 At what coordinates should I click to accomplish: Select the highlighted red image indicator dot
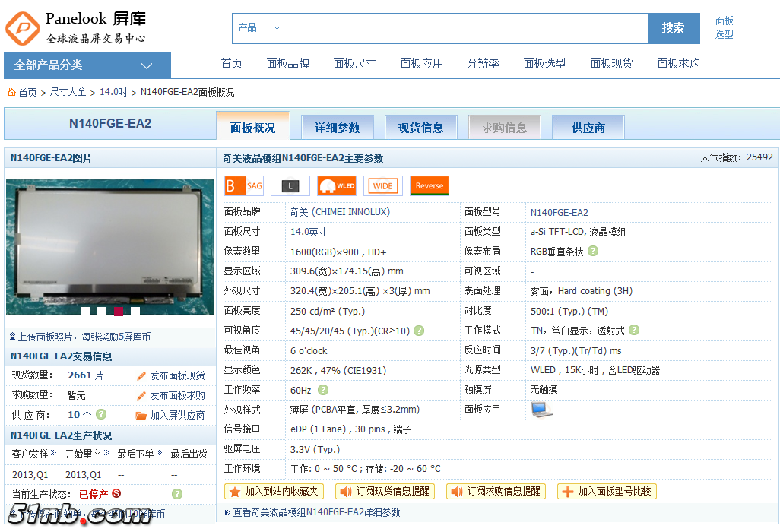[x=118, y=310]
